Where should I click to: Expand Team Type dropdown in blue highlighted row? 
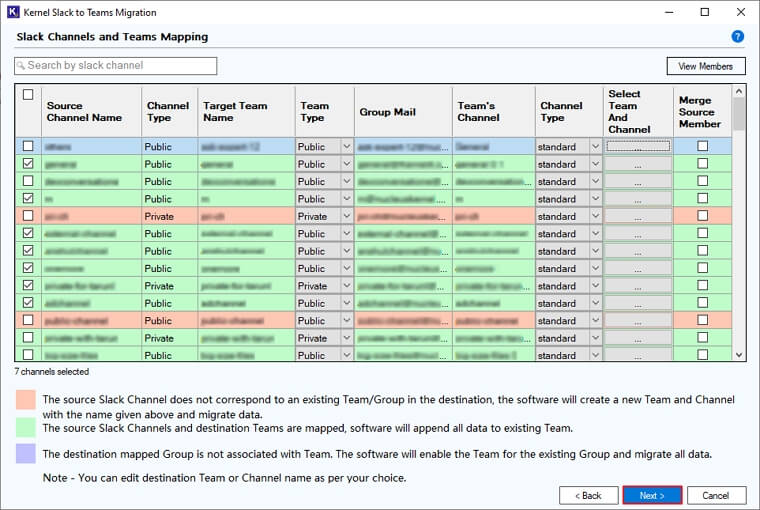point(346,146)
